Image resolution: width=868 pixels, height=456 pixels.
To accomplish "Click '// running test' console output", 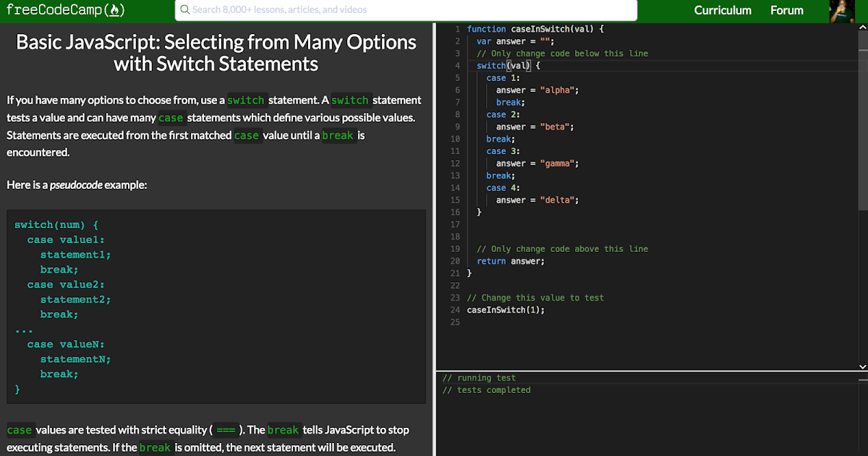I will (479, 378).
